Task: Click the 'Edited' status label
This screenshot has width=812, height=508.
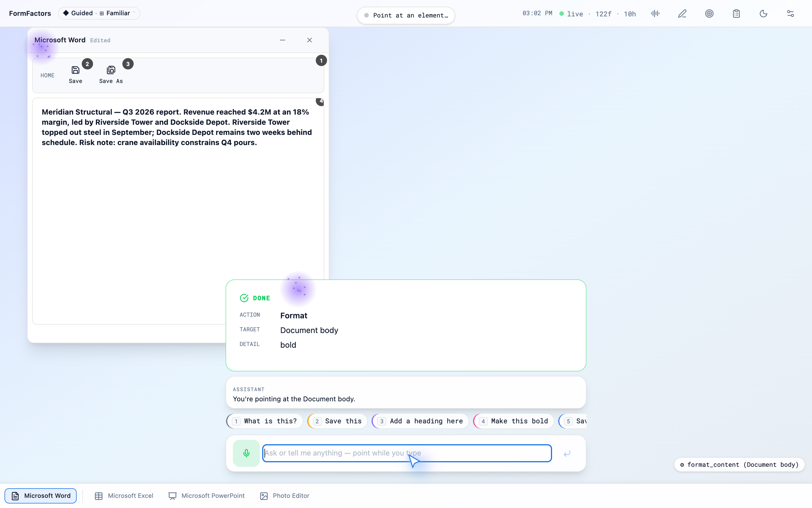Action: tap(100, 40)
